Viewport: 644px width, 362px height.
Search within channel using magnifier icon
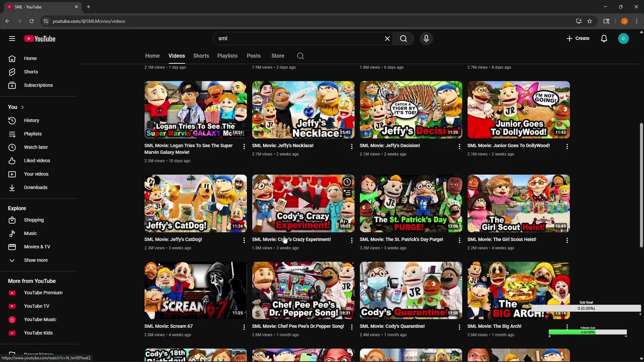[300, 56]
